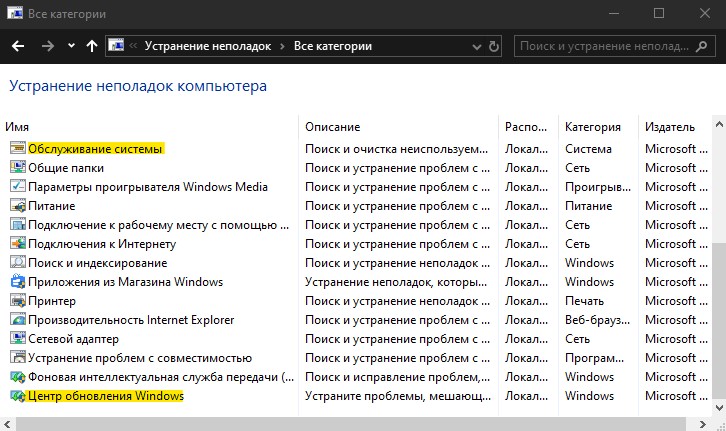Click description Устраните проблемы, мешающ...

398,396
